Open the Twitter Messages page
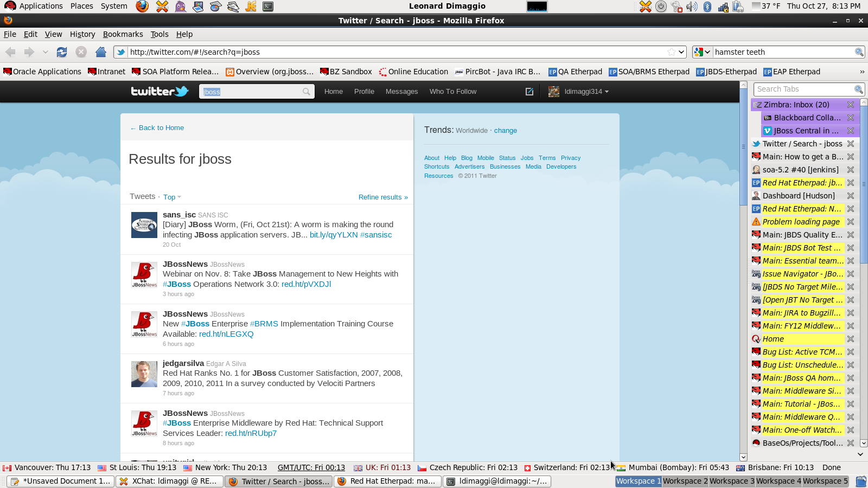This screenshot has width=868, height=488. (402, 92)
